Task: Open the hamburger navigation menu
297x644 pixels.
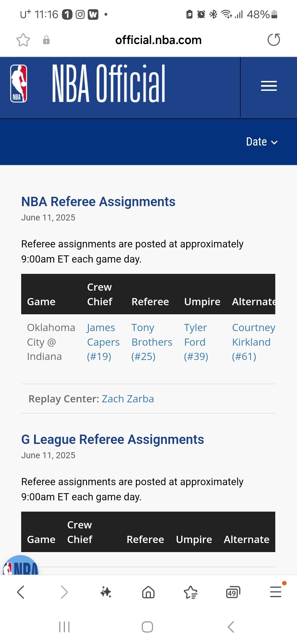Action: pyautogui.click(x=269, y=86)
